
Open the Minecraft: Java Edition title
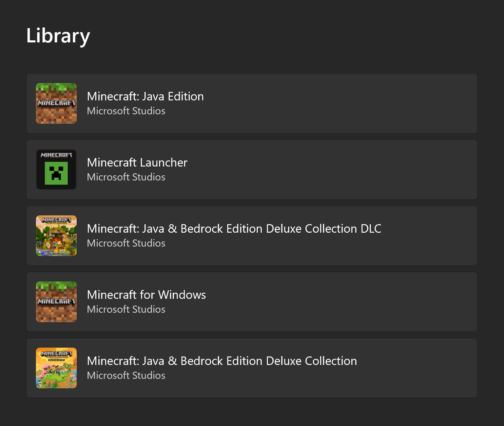click(x=145, y=96)
